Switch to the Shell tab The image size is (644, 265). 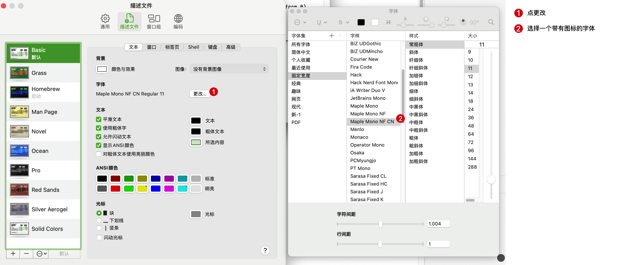click(x=194, y=47)
